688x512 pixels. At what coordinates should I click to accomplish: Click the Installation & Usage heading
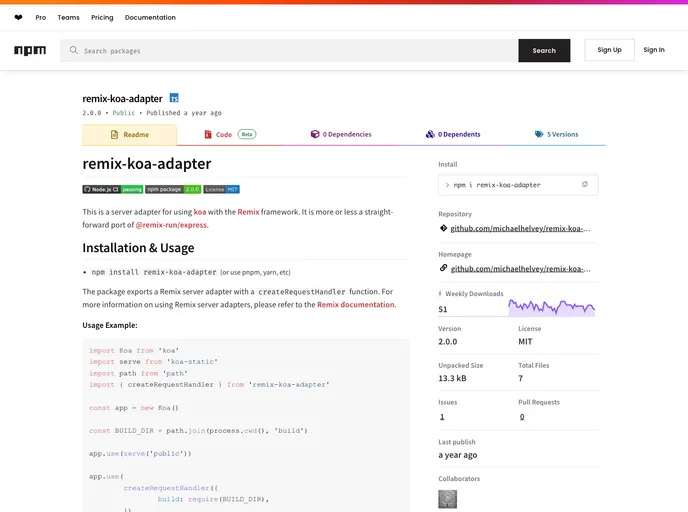(x=138, y=248)
